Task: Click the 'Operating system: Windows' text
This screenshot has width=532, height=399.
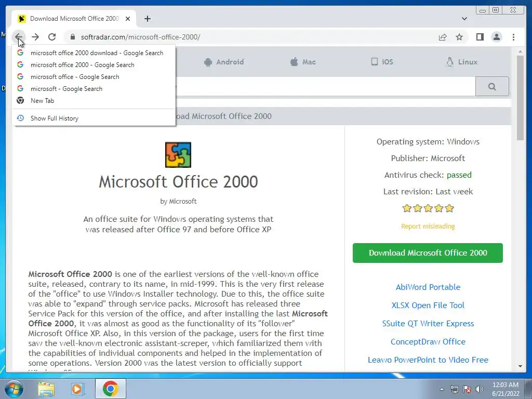Action: coord(428,142)
